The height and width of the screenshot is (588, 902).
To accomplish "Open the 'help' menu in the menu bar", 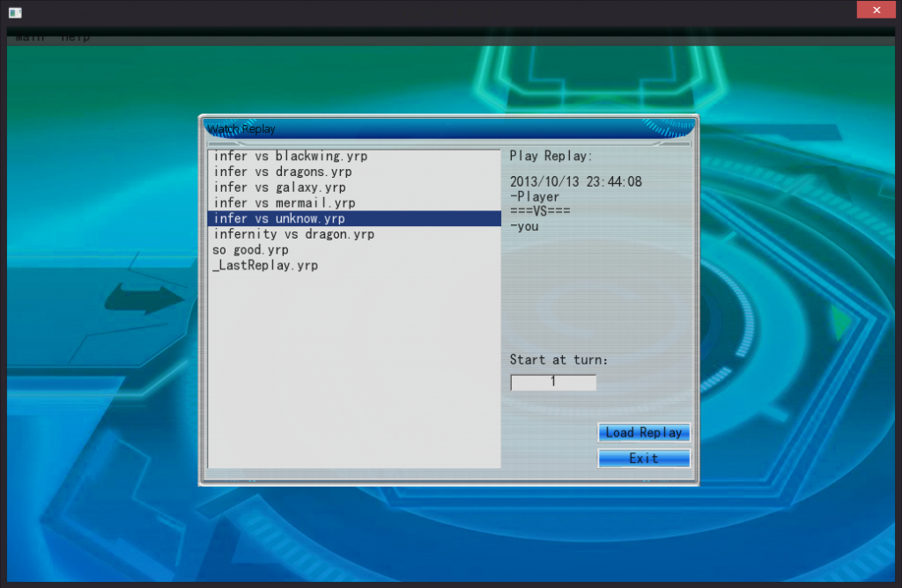I will point(76,39).
